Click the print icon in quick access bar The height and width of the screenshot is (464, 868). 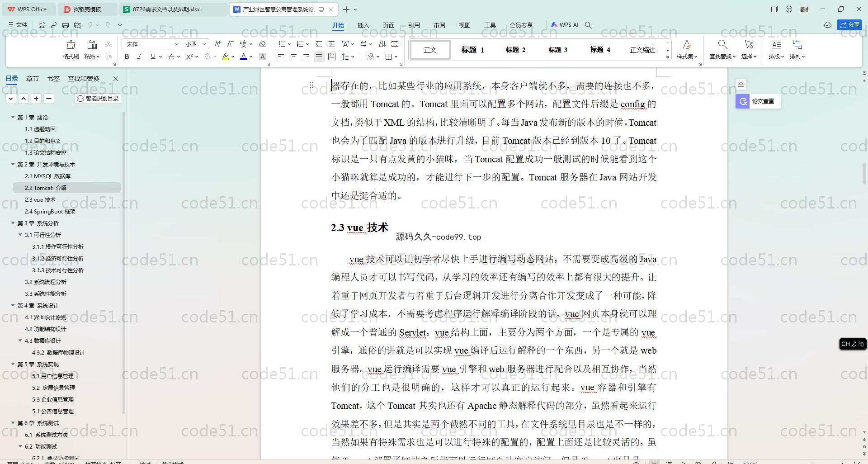click(66, 25)
